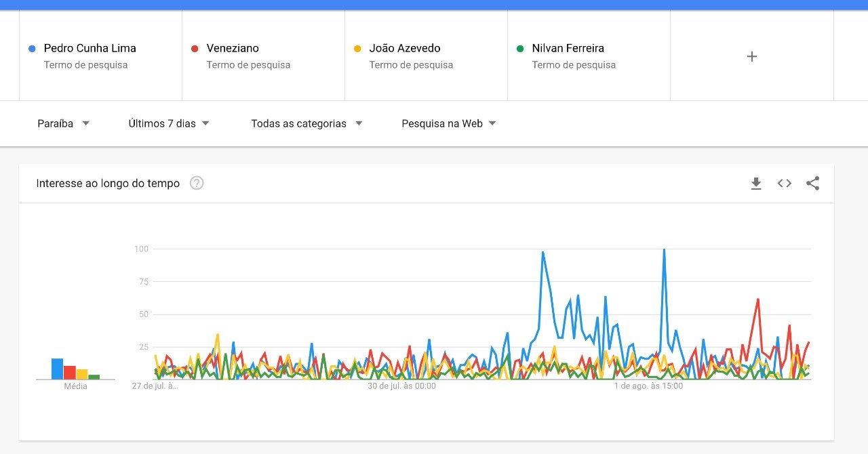Edit the Pedro Cunha Lima search term
The height and width of the screenshot is (454, 868).
(x=90, y=48)
